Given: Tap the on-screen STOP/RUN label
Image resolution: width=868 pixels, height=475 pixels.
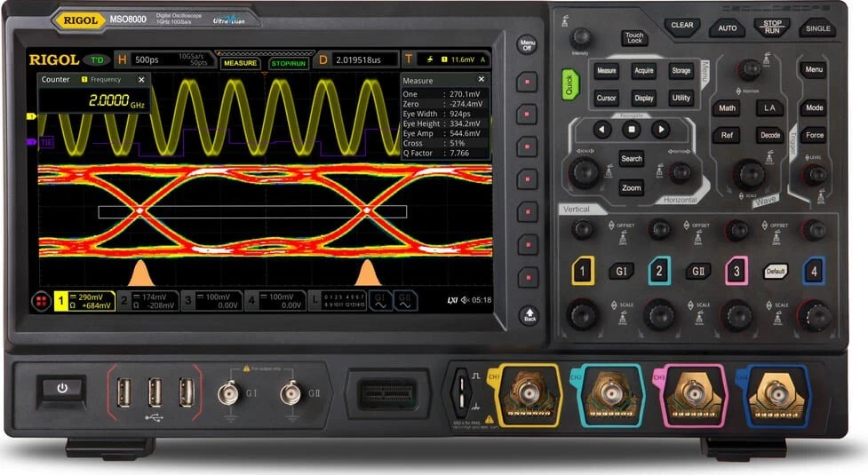Looking at the screenshot, I should pyautogui.click(x=288, y=63).
